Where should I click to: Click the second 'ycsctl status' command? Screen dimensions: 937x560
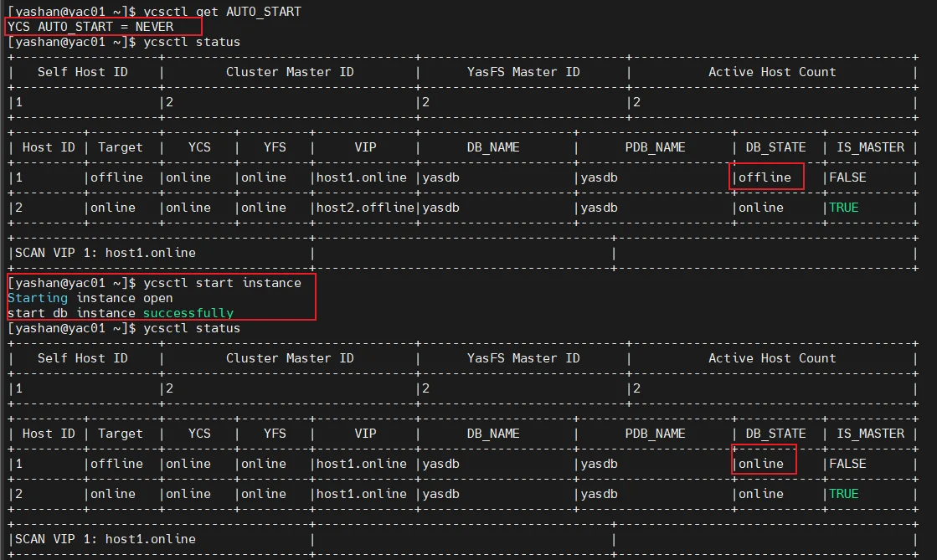tap(192, 328)
